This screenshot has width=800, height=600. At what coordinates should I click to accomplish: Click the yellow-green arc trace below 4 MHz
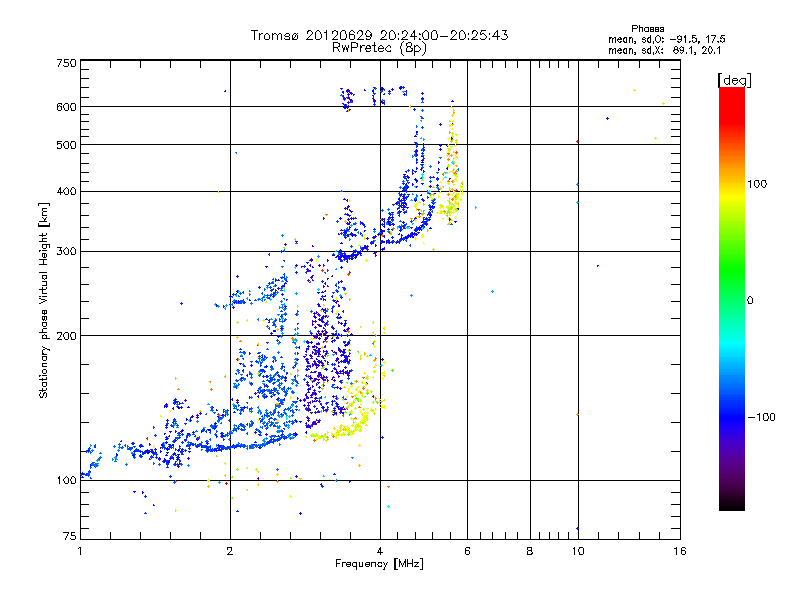347,423
